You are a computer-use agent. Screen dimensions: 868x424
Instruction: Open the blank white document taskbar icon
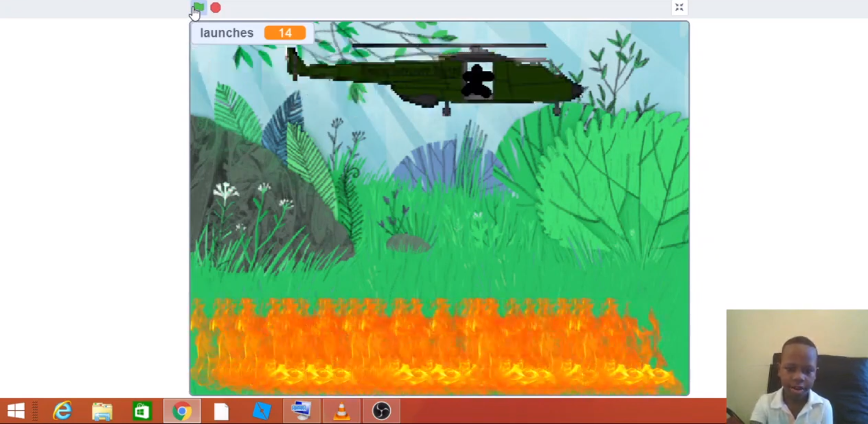221,411
